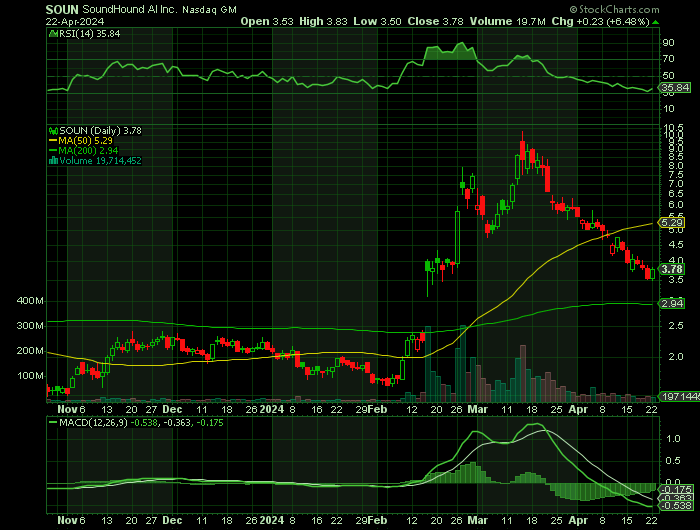
Task: Click the MACD(12,26,9) legend label
Action: click(93, 423)
